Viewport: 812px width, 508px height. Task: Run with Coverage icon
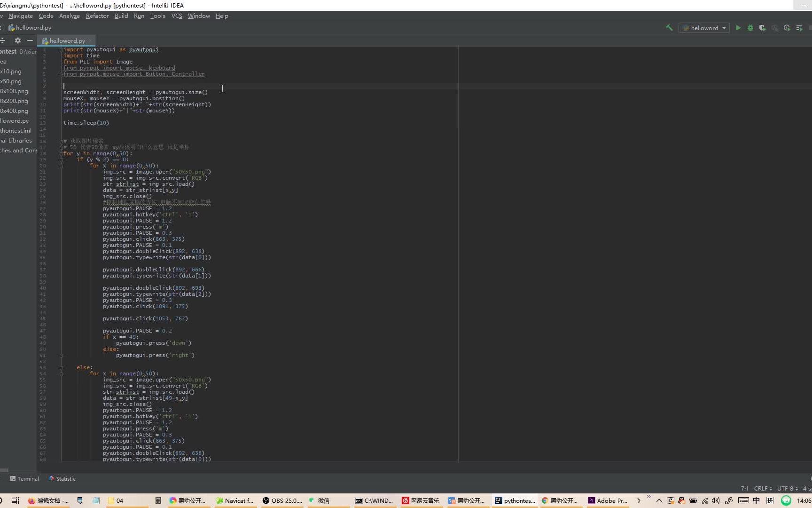762,28
